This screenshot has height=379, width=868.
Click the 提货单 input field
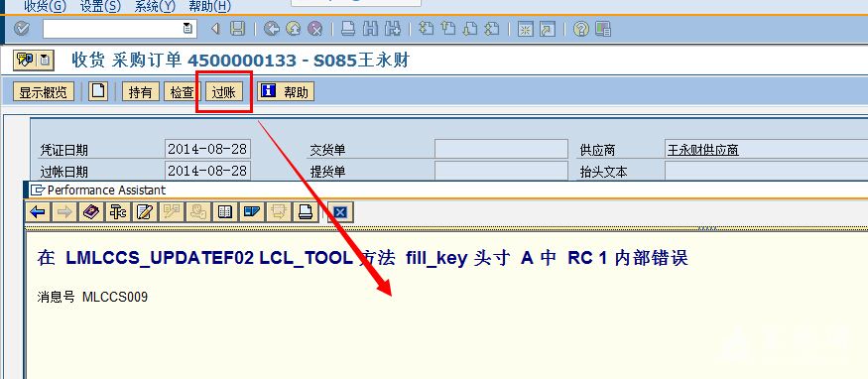pyautogui.click(x=501, y=171)
